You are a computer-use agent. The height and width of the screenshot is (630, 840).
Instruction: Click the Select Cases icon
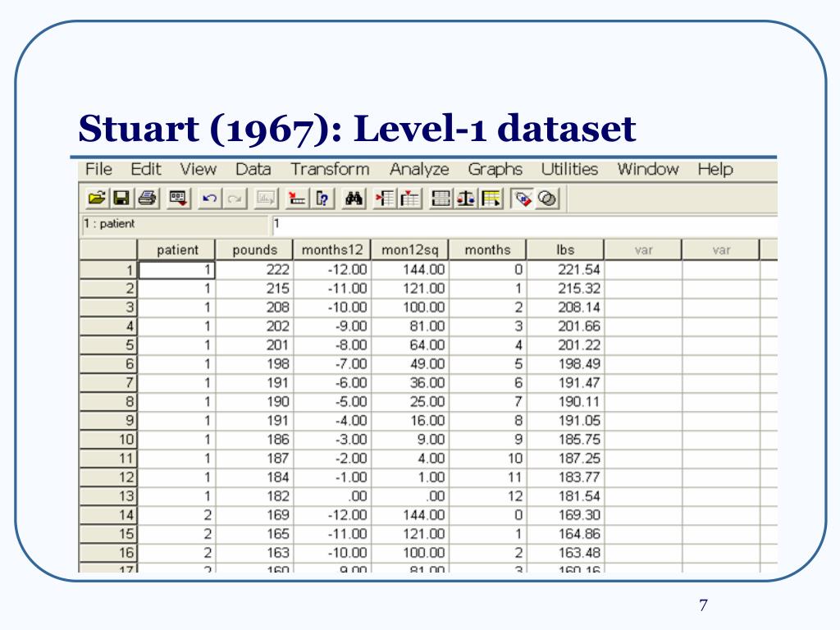click(491, 199)
